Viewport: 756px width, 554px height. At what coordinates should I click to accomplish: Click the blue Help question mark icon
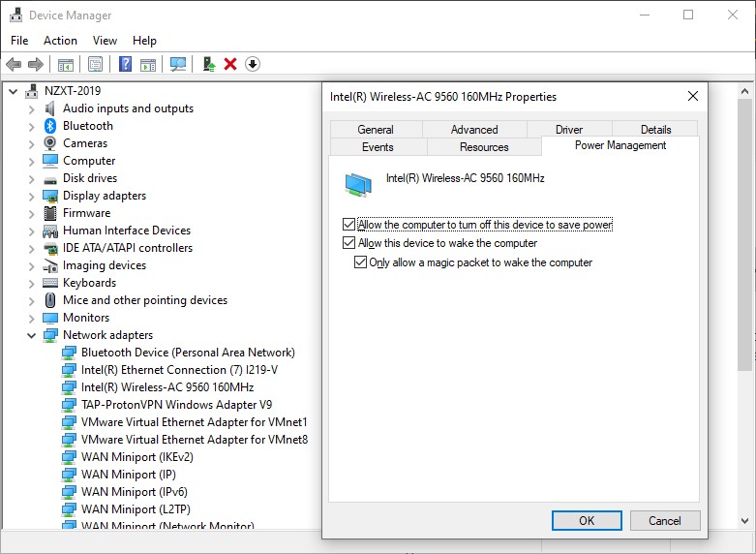tap(126, 64)
